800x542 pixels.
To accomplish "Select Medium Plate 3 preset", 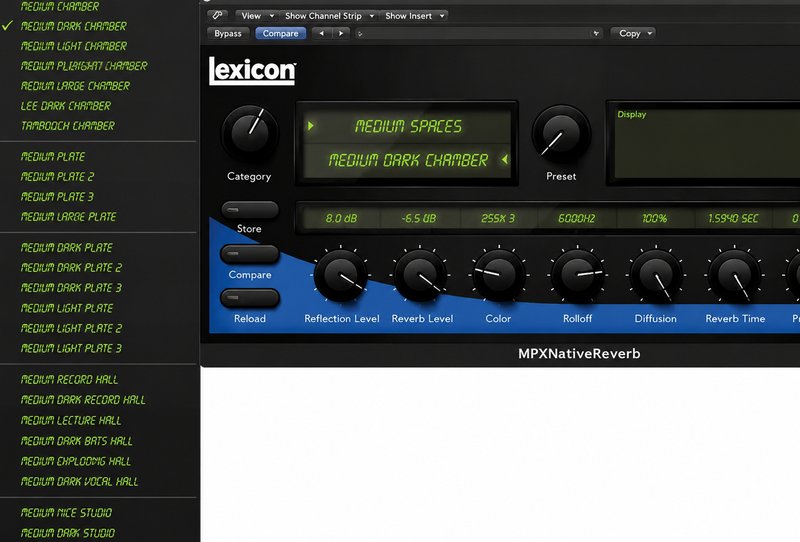I will [x=57, y=196].
